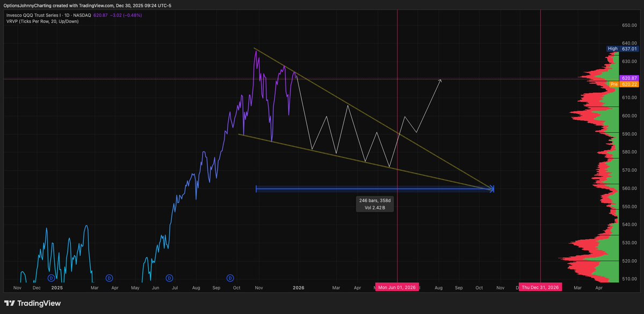This screenshot has width=644, height=314.
Task: Click the 610.00 price axis label
Action: pyautogui.click(x=628, y=98)
